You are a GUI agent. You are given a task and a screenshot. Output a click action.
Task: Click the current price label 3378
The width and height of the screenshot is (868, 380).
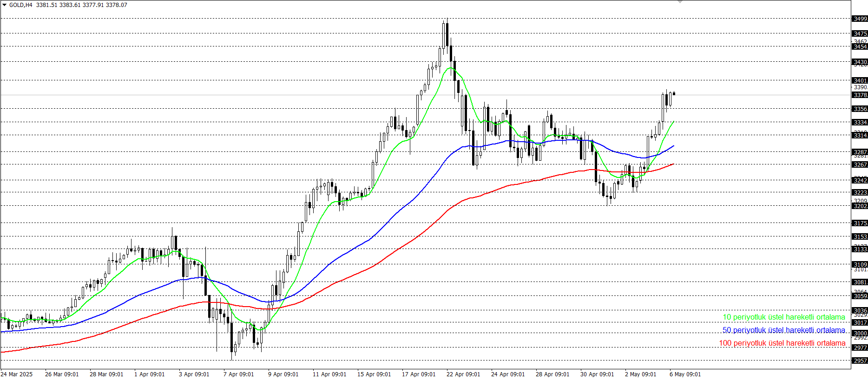coord(860,95)
